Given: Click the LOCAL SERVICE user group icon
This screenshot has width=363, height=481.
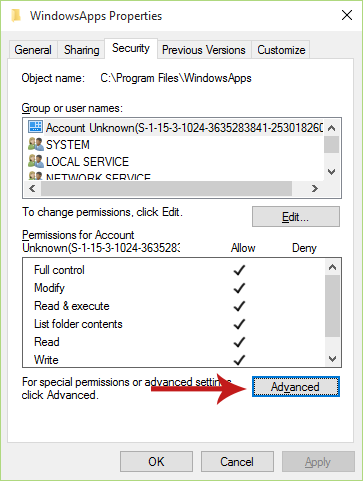Looking at the screenshot, I should tap(35, 161).
